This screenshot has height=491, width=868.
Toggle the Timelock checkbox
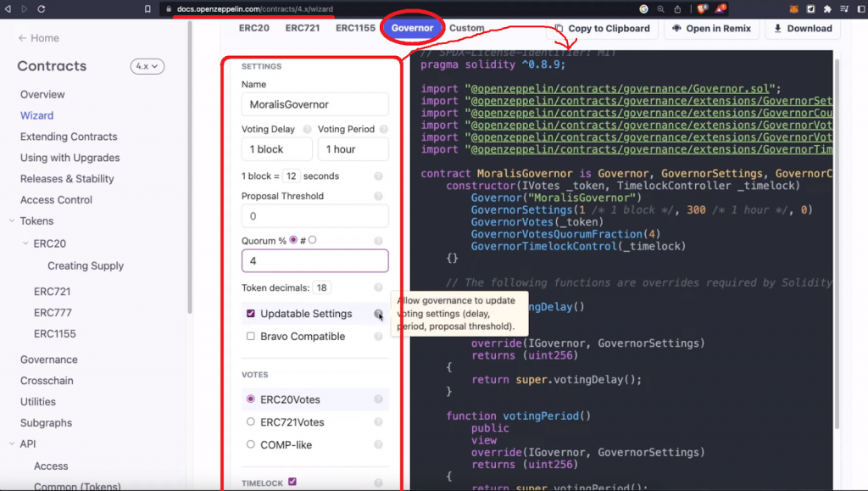292,482
